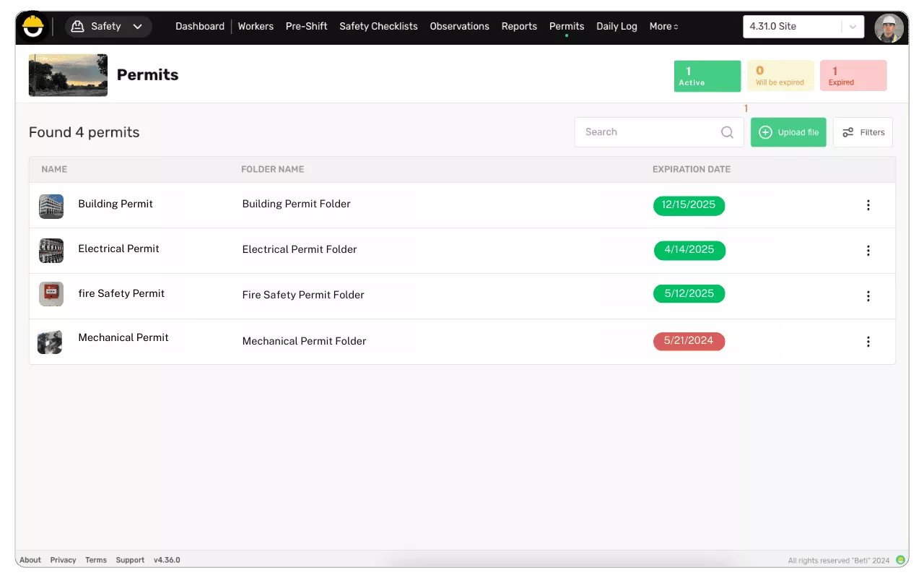Click the permits Search input field
Viewport: 924px width, 578px height.
coord(650,132)
